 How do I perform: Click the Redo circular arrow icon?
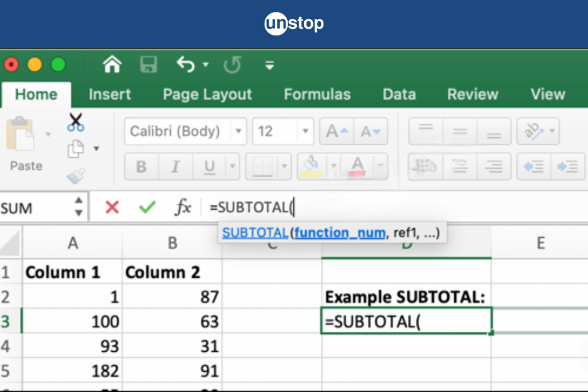232,64
